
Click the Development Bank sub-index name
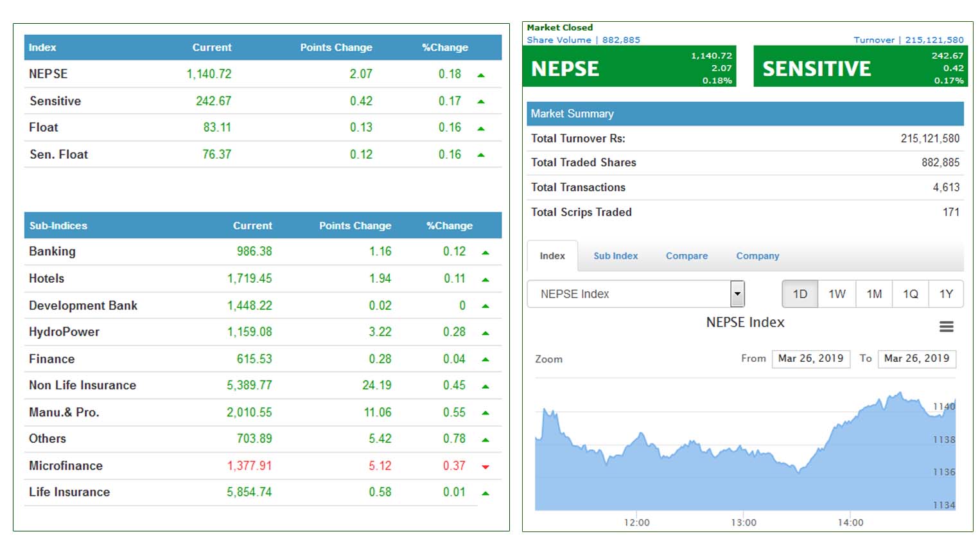(x=83, y=305)
